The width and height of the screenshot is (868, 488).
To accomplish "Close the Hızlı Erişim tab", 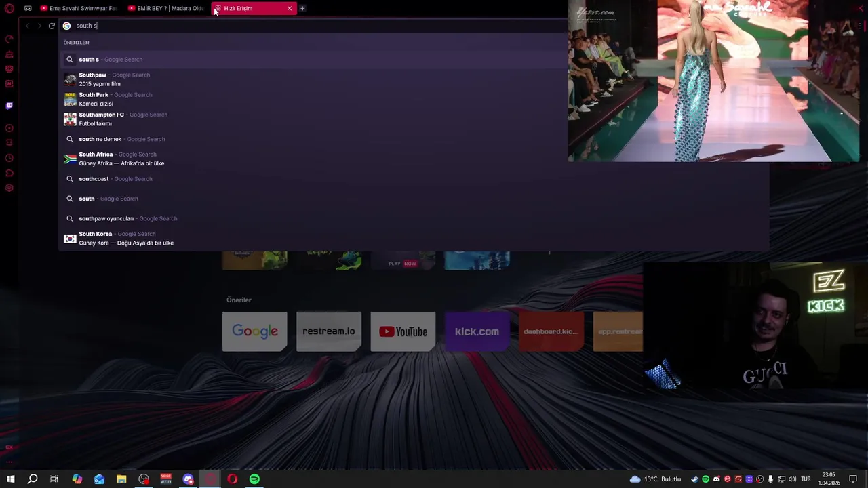I will [x=290, y=8].
